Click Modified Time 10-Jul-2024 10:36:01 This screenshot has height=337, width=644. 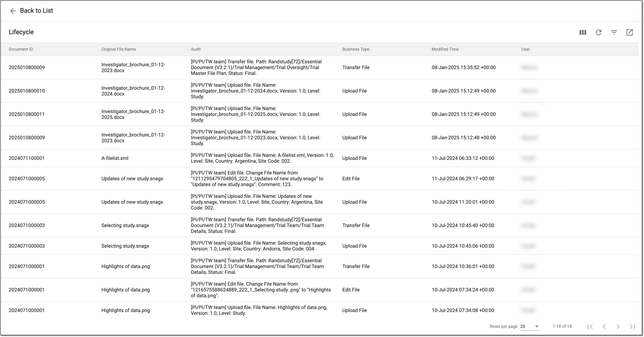click(463, 266)
